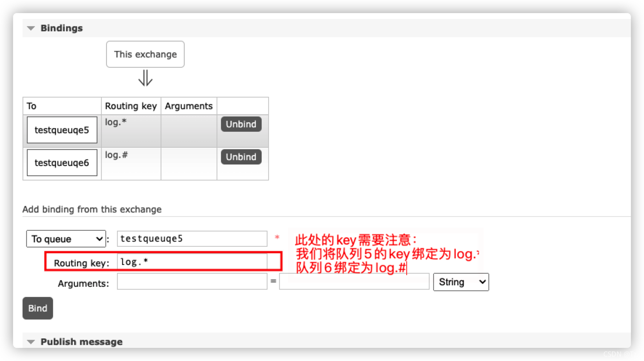Click the Arguments key input field

(192, 282)
